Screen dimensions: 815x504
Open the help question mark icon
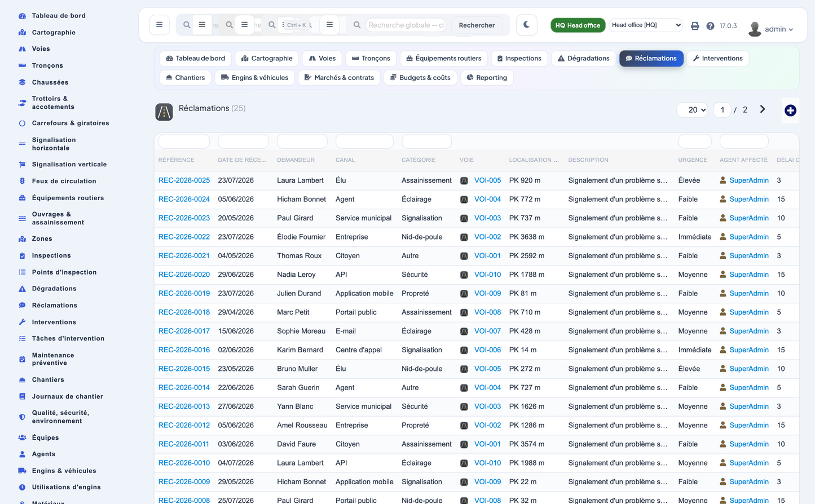pos(710,26)
